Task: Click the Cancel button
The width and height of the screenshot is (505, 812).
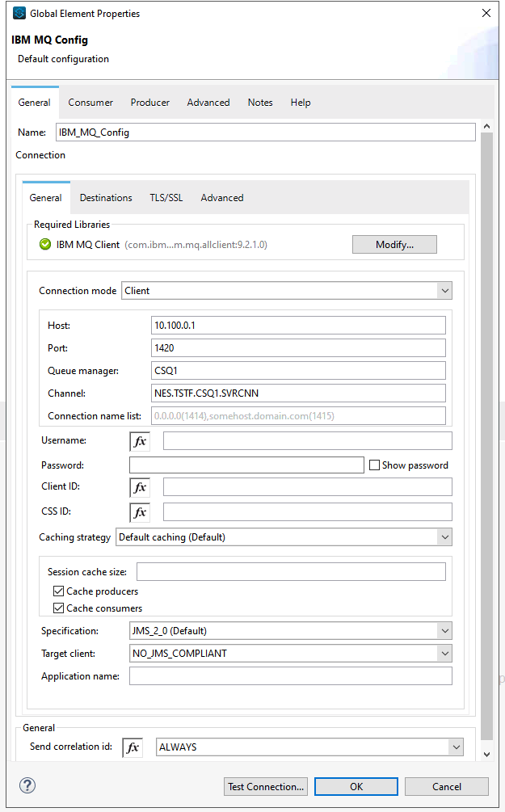Action: (x=447, y=787)
